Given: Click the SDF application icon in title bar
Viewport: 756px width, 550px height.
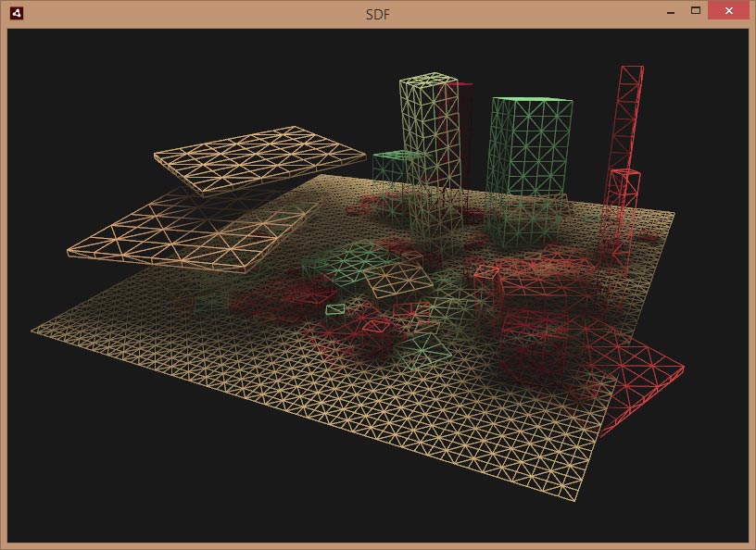Looking at the screenshot, I should click(x=16, y=13).
